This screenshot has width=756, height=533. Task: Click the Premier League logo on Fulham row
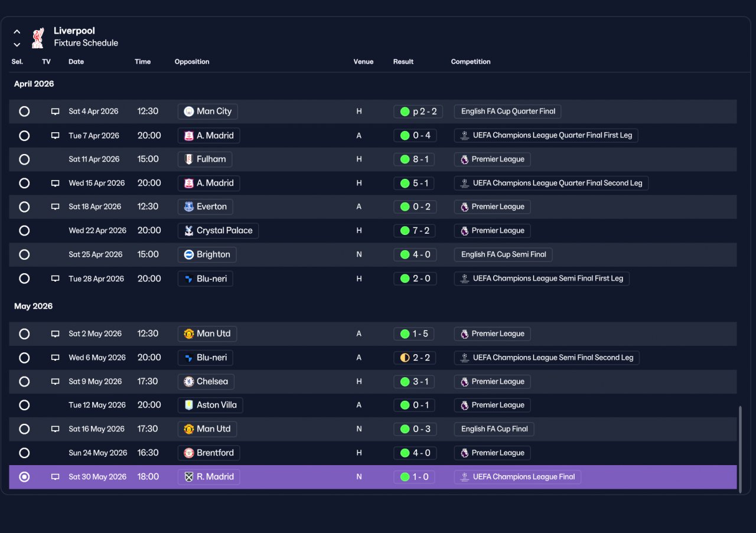click(x=464, y=159)
